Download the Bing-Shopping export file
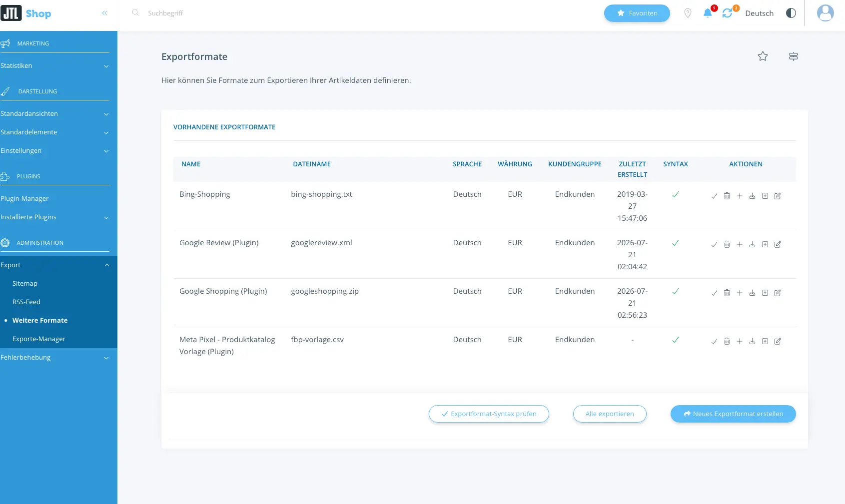The height and width of the screenshot is (504, 845). click(x=752, y=196)
